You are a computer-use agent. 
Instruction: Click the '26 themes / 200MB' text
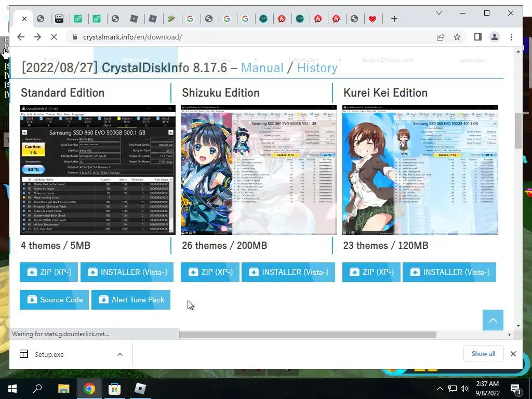224,245
